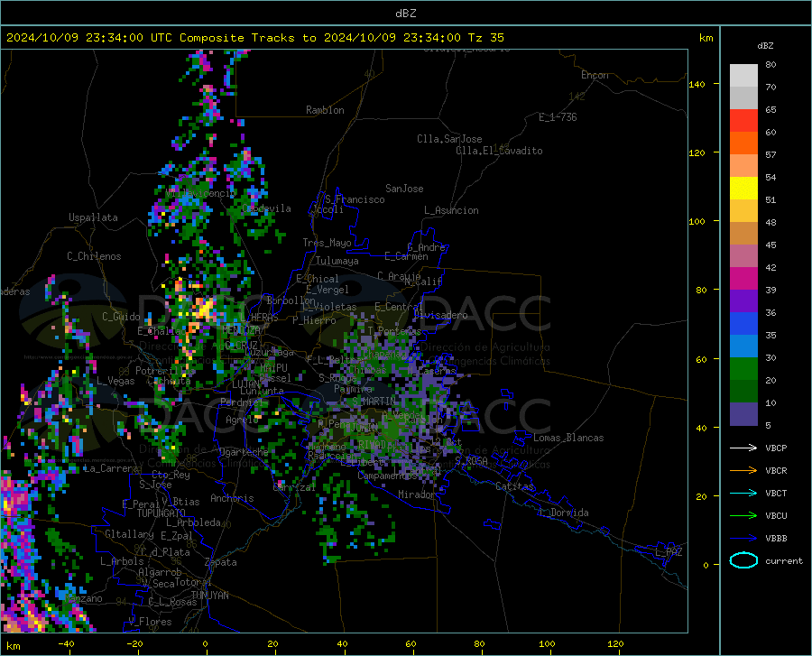Select orange legend swatch between 60 and 57
Screen dimensions: 812x656
(x=743, y=143)
